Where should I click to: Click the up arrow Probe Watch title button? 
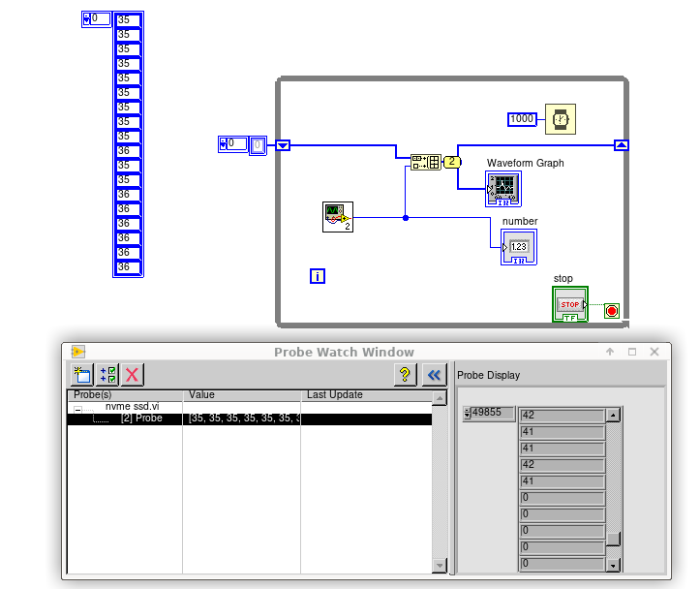pyautogui.click(x=610, y=352)
